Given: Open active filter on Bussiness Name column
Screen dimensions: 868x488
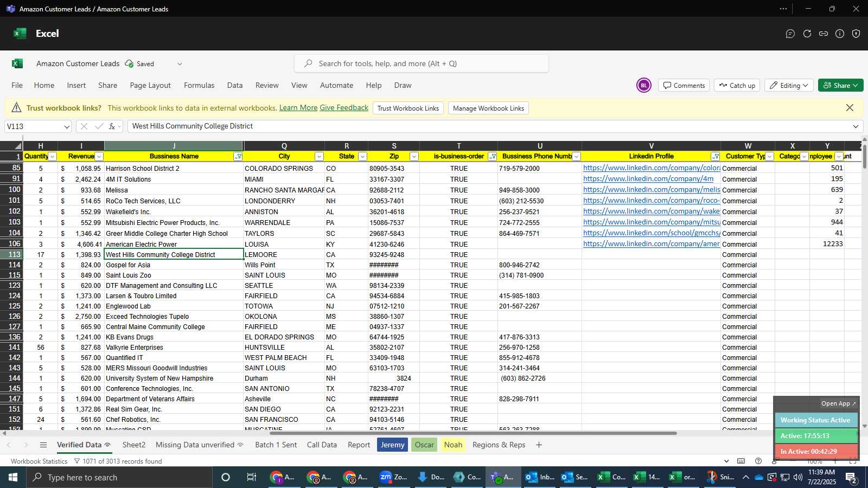Looking at the screenshot, I should (238, 157).
